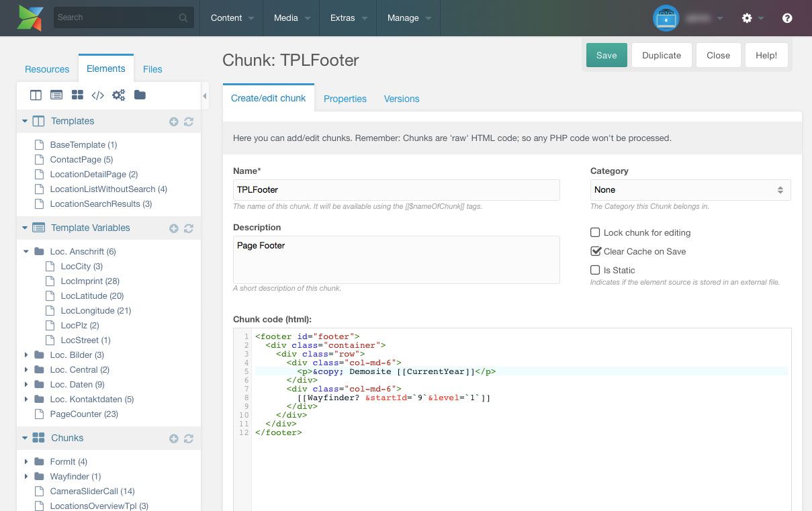Open the Content menu
Image resolution: width=812 pixels, height=511 pixels.
click(x=232, y=18)
